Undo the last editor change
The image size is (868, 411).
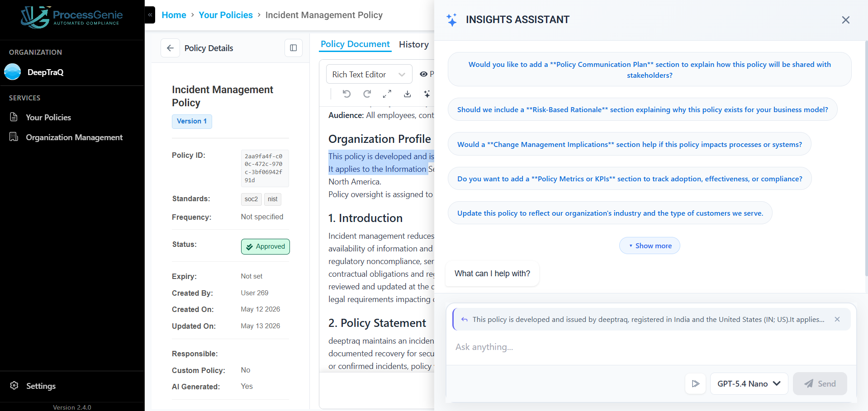click(x=346, y=94)
